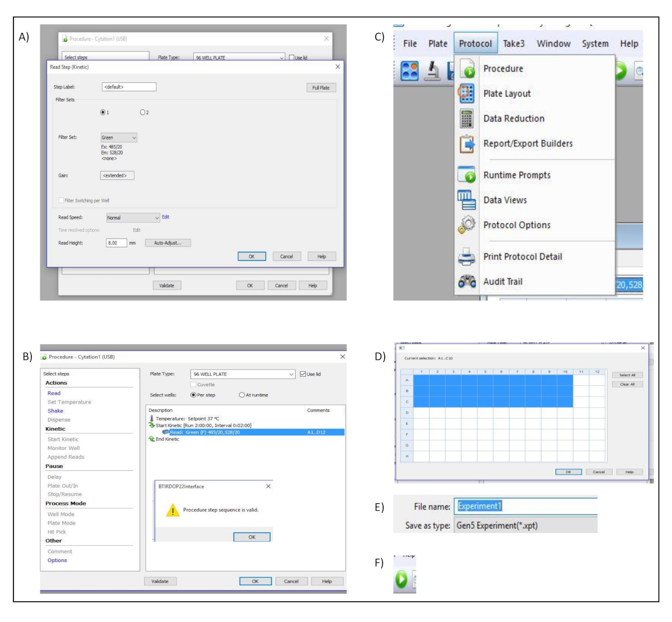Toggle Filter Switching per Well checkbox
Image resolution: width=672 pixels, height=622 pixels.
coord(61,200)
